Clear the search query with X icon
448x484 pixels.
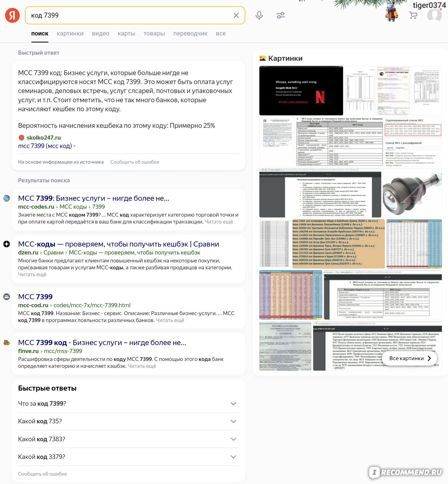coord(236,15)
